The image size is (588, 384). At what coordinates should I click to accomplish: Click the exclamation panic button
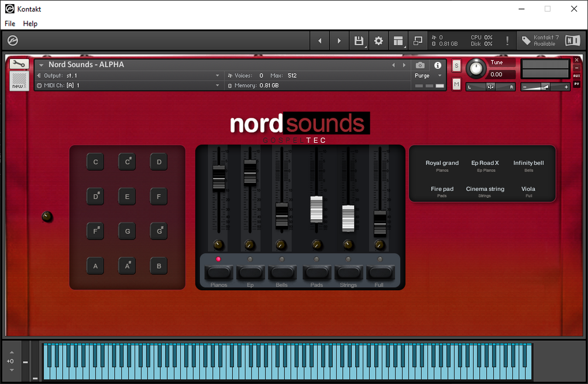507,40
